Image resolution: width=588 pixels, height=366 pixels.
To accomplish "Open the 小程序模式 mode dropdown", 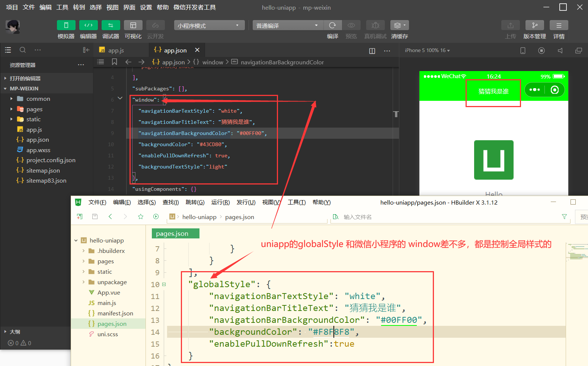I will (x=209, y=25).
